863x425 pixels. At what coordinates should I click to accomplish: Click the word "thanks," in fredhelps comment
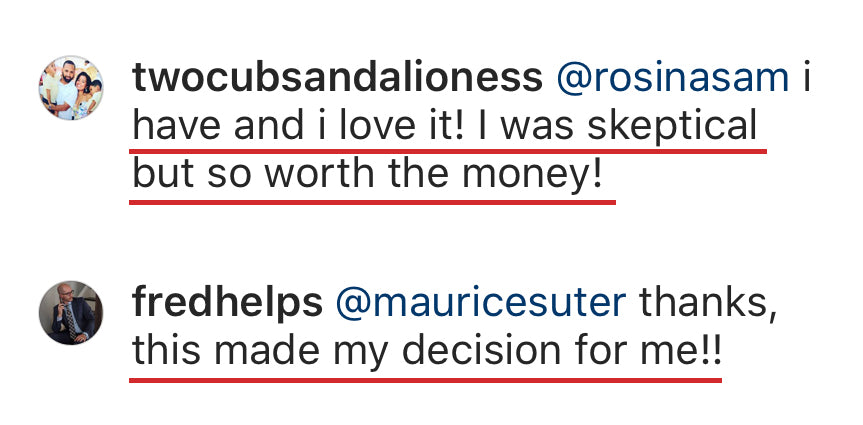pyautogui.click(x=708, y=301)
